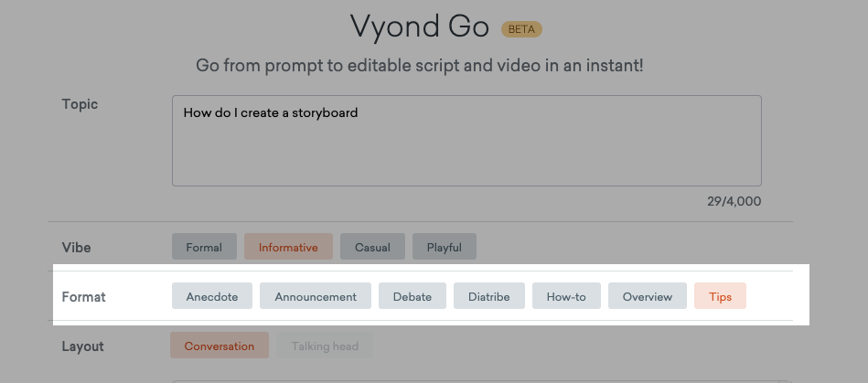
Task: Select the Anecdote format
Action: click(x=212, y=296)
